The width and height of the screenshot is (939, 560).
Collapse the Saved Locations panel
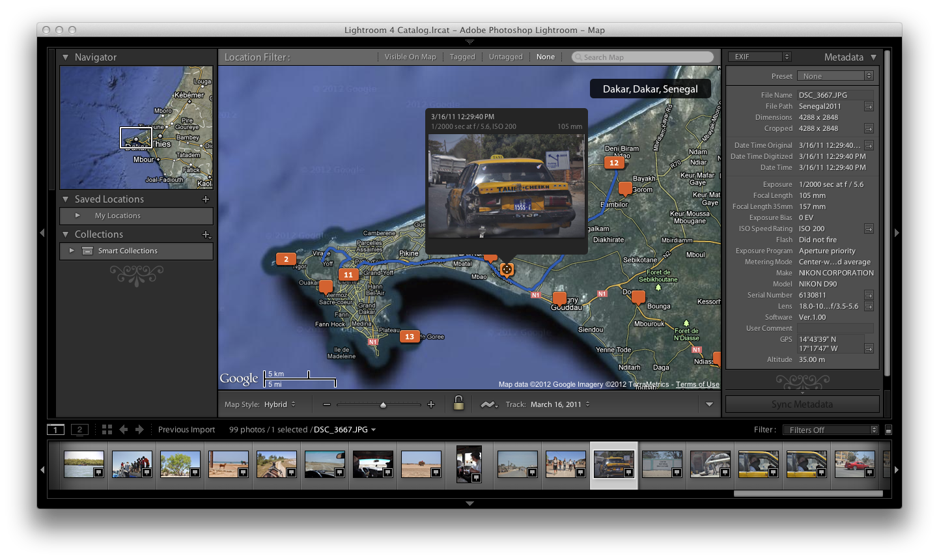[x=66, y=199]
